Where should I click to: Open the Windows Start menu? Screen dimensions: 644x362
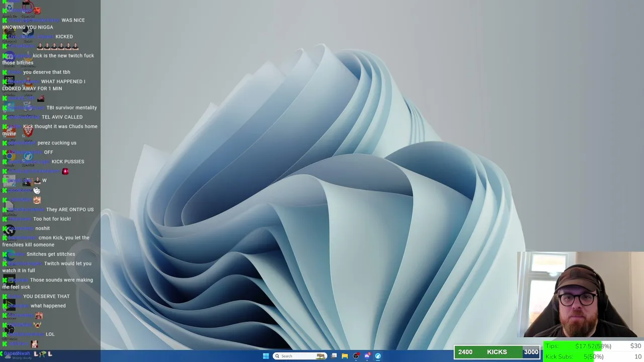point(266,356)
